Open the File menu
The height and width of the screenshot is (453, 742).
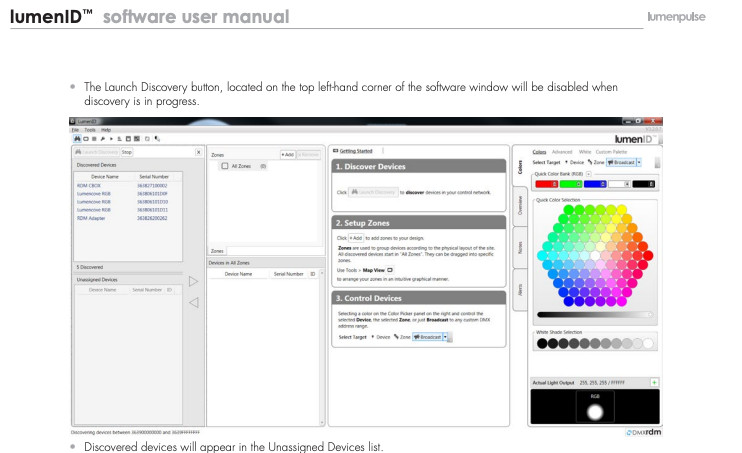pyautogui.click(x=75, y=130)
